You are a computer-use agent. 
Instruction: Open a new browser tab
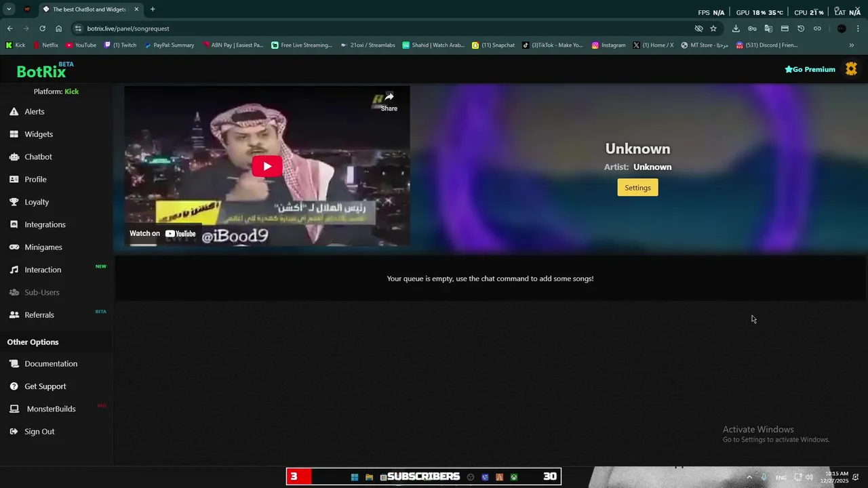tap(153, 9)
